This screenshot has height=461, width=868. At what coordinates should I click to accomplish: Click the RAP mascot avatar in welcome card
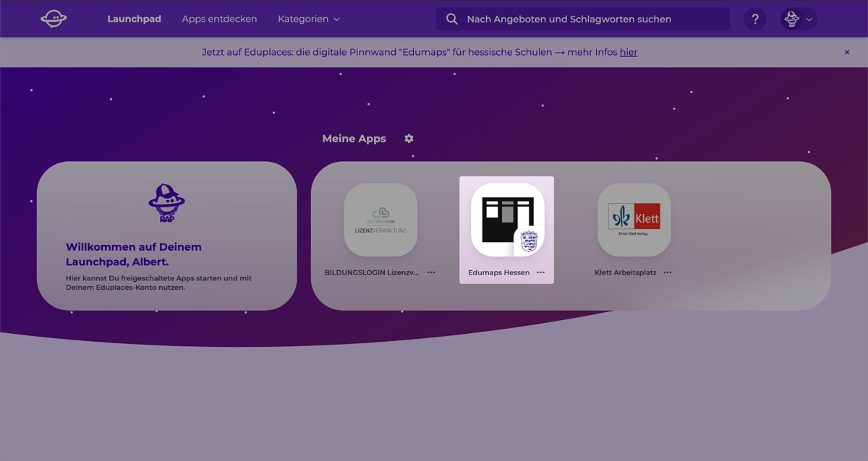coord(166,204)
